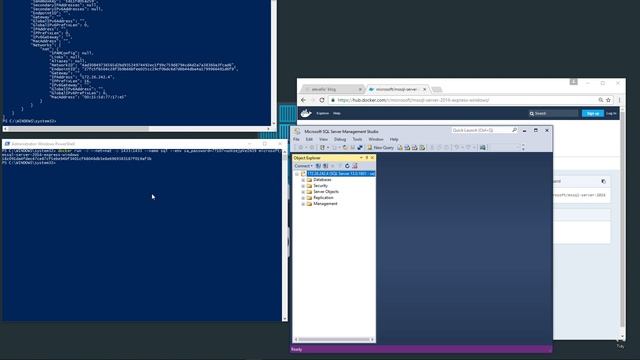640x360 pixels.
Task: Open a new browser tab
Action: click(x=437, y=89)
